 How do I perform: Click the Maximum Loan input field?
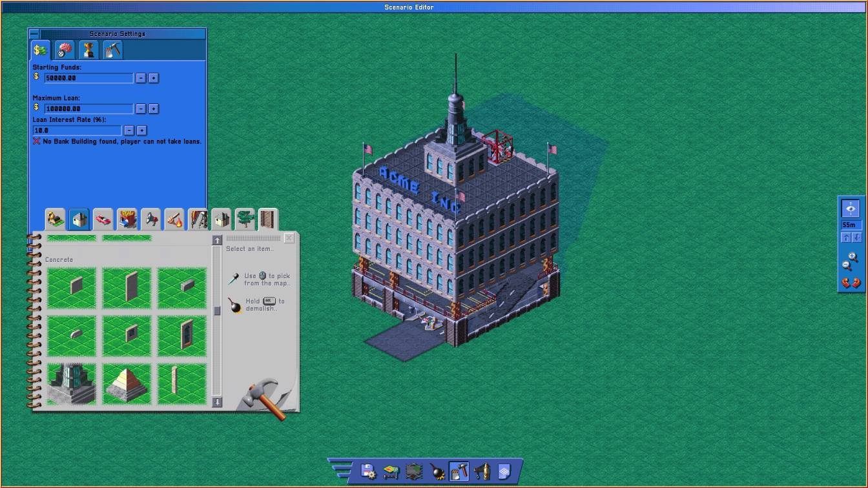click(89, 108)
